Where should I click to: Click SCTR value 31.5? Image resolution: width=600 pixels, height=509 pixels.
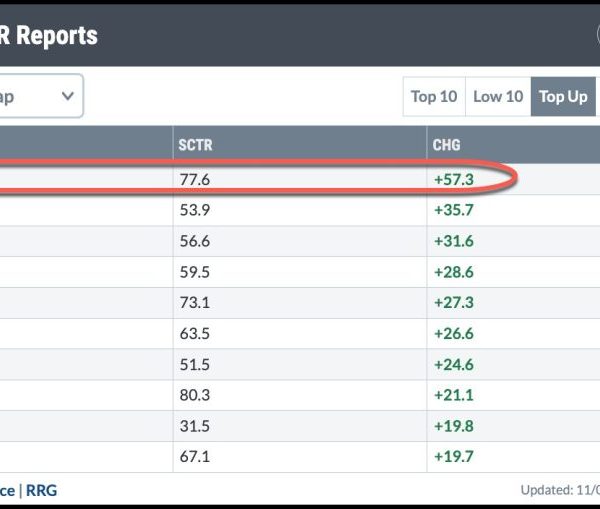pos(195,426)
